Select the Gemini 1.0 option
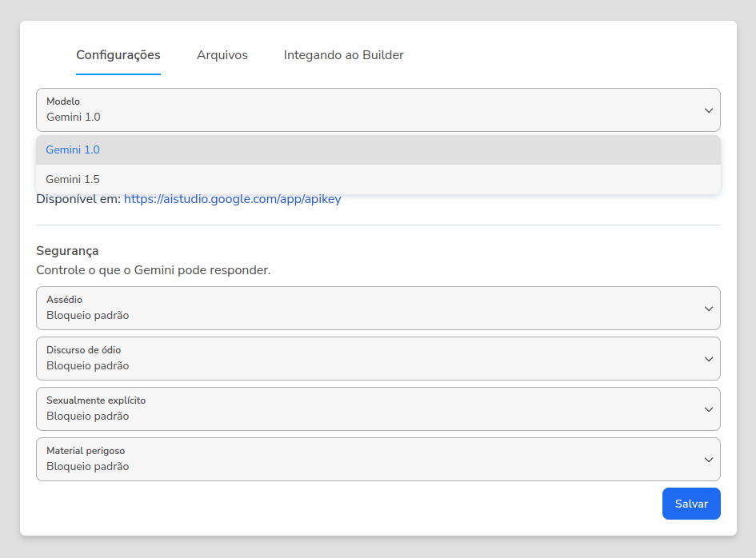The height and width of the screenshot is (558, 756). (x=378, y=149)
